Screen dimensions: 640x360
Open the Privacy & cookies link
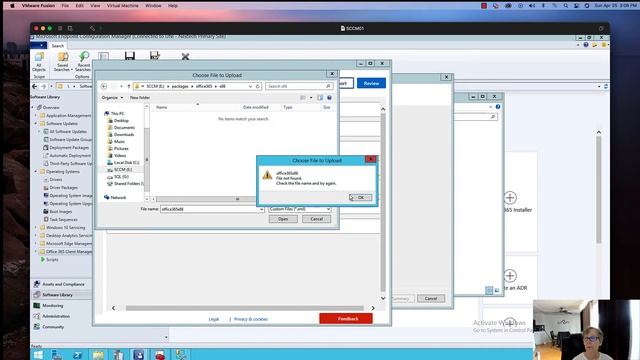pyautogui.click(x=251, y=319)
